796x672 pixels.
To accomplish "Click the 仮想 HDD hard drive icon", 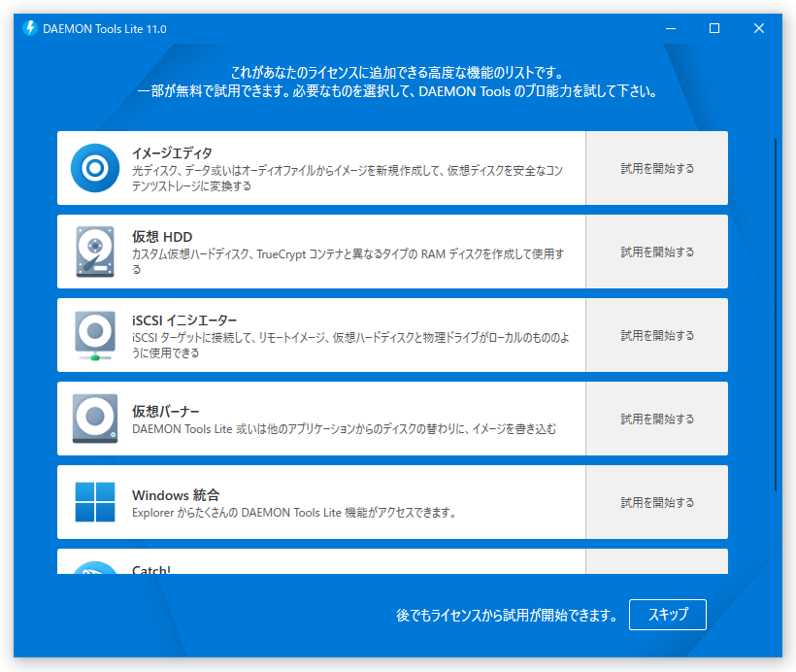I will pos(95,252).
